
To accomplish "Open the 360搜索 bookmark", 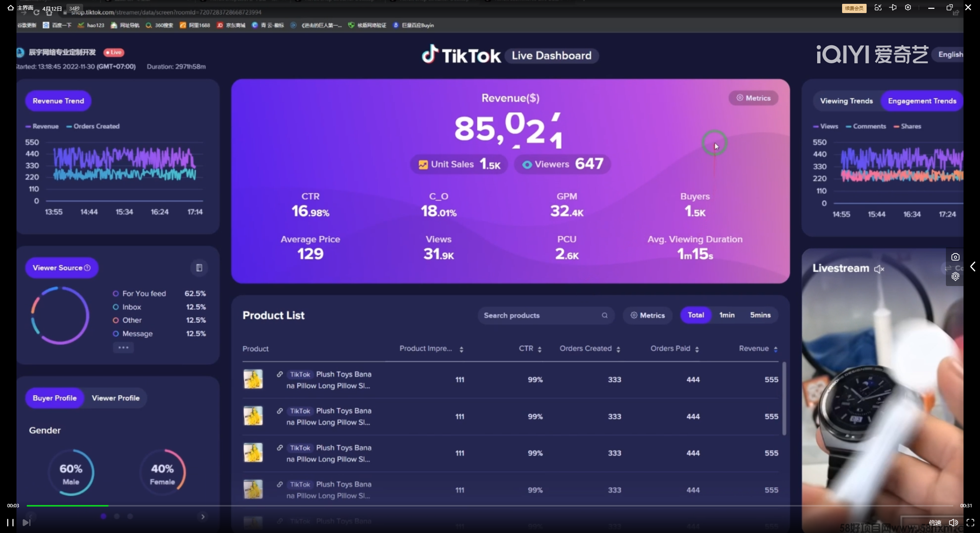I will (x=159, y=25).
